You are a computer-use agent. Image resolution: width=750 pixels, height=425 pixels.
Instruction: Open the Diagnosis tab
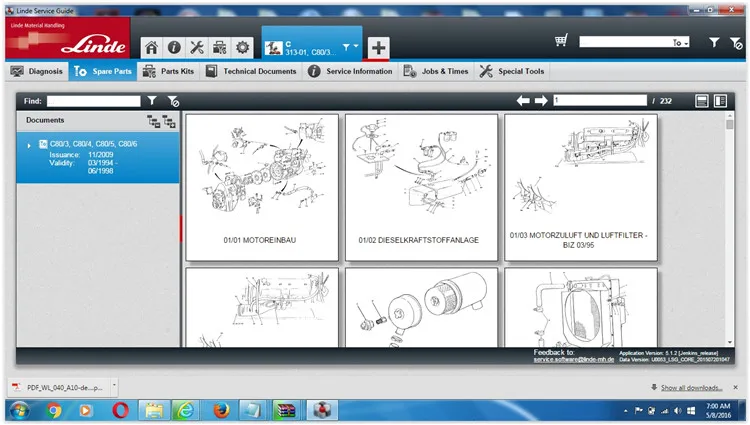coord(37,71)
